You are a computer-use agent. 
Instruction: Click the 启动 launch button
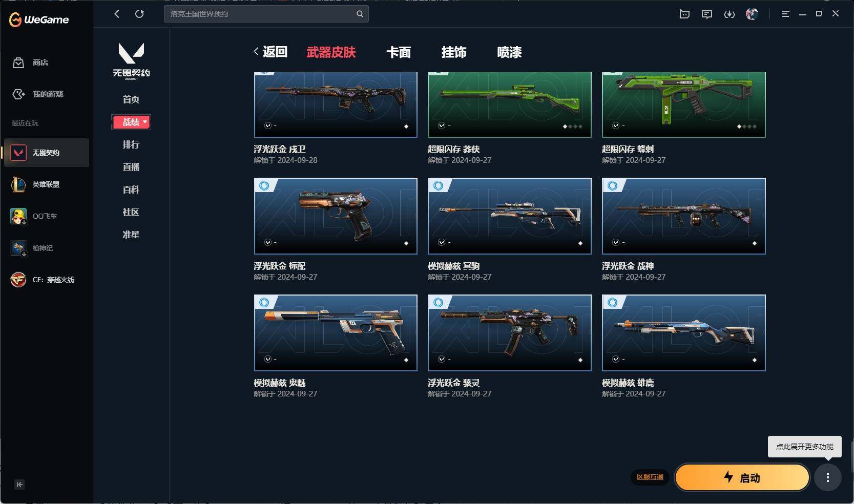[742, 478]
